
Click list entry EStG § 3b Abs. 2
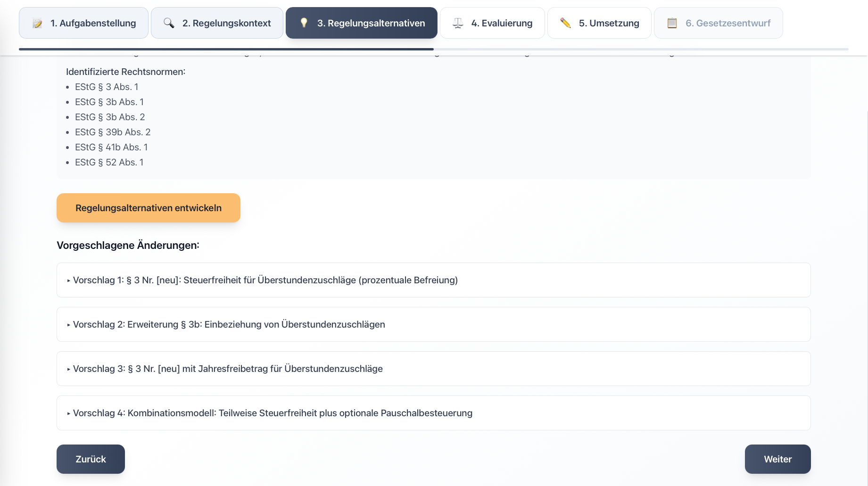click(110, 117)
